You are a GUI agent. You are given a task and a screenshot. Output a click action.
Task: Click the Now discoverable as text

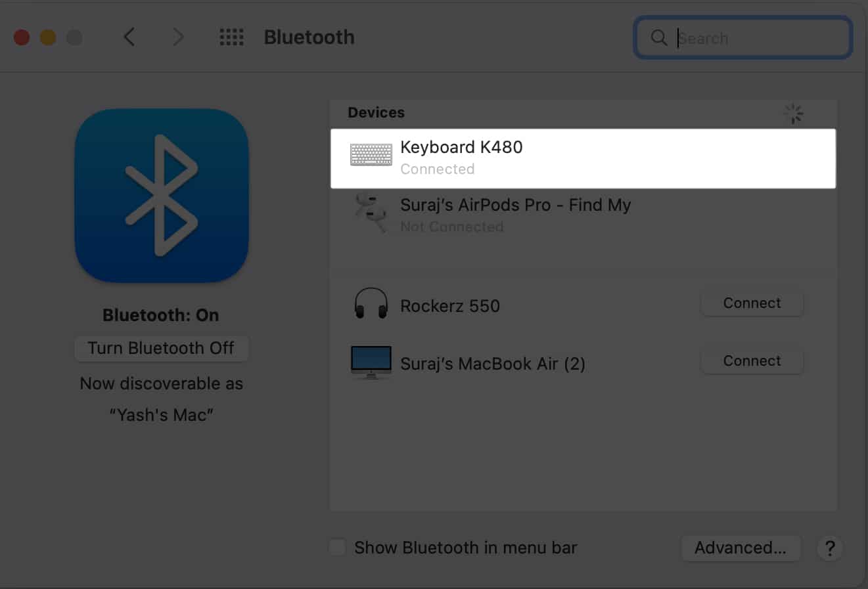point(161,383)
